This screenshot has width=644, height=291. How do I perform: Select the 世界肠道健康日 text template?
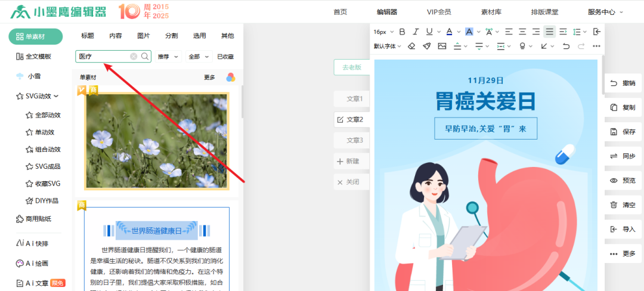(x=156, y=249)
